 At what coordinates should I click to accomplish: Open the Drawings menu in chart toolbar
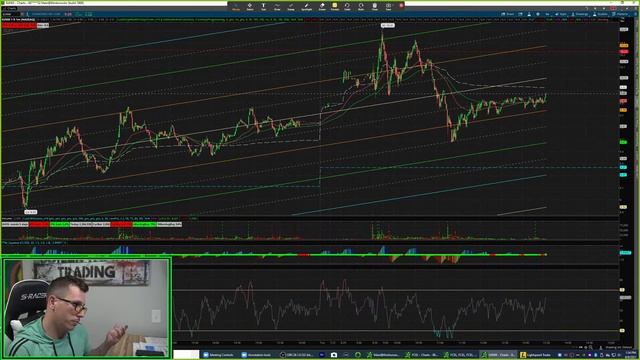[x=580, y=14]
